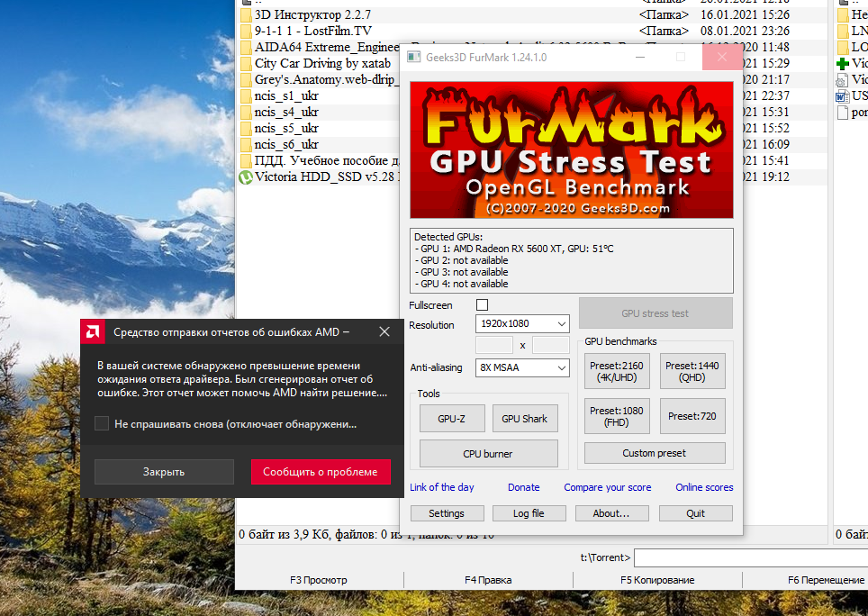Select row 'Victoria HDD_SSD v5.28'

pyautogui.click(x=319, y=177)
